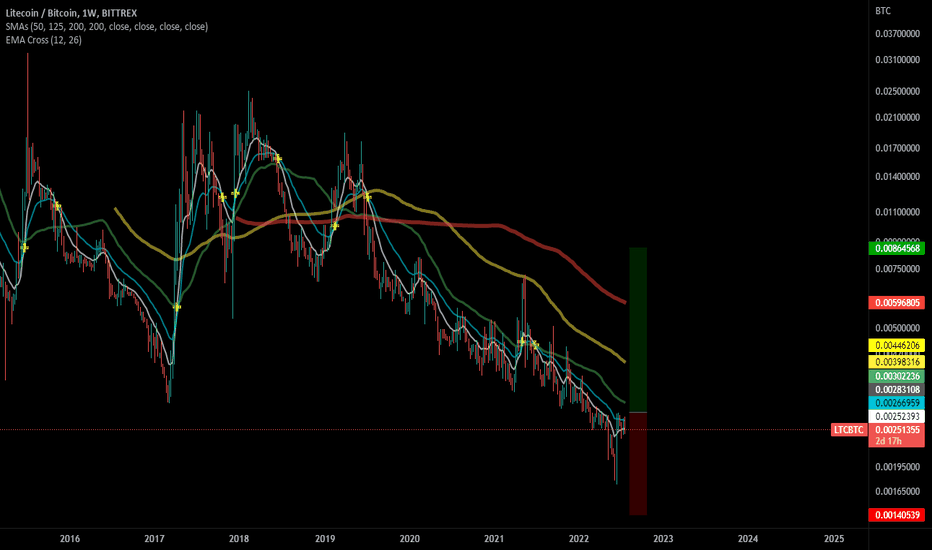Click the white 0.00252393 price label

896,417
